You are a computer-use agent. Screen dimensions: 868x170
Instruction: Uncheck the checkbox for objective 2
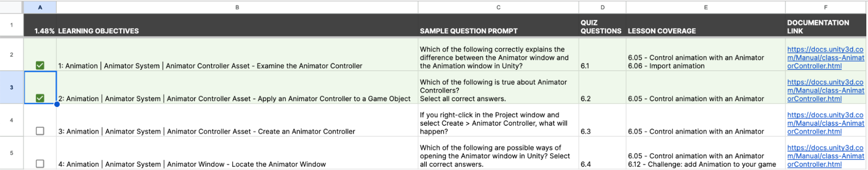click(x=40, y=98)
